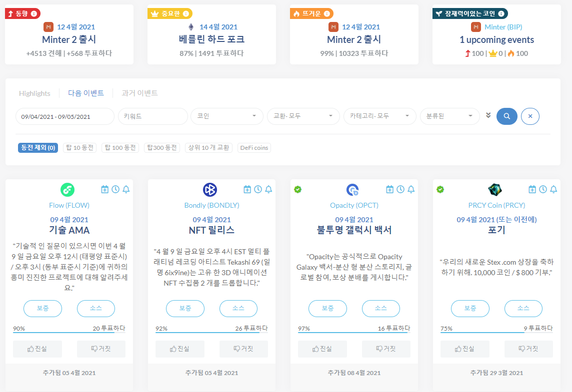
Task: Click clock icon on Flow card
Action: 115,189
